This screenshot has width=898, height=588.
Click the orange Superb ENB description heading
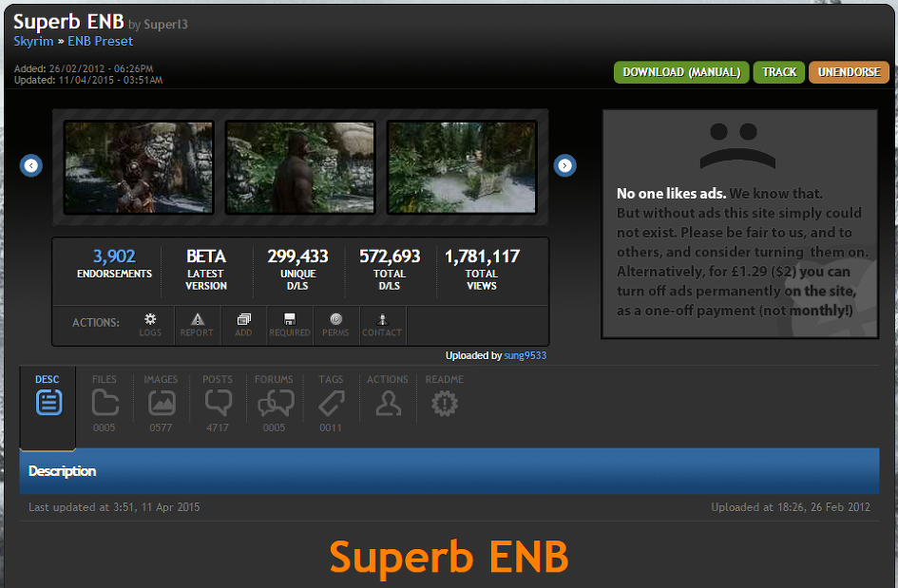449,557
